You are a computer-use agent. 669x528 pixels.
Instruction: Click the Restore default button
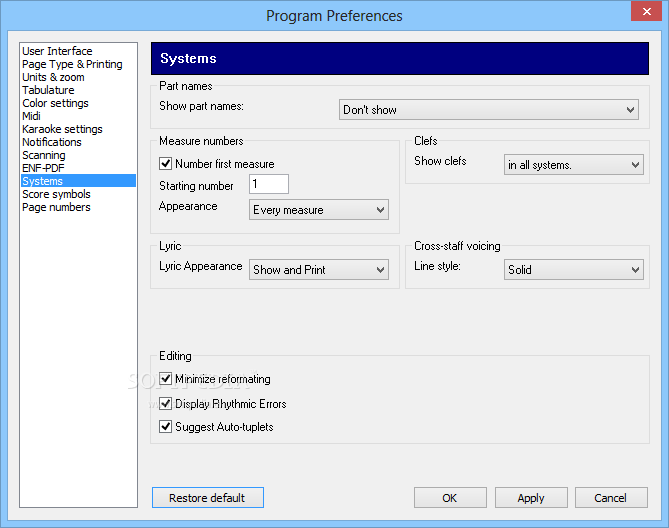click(207, 498)
